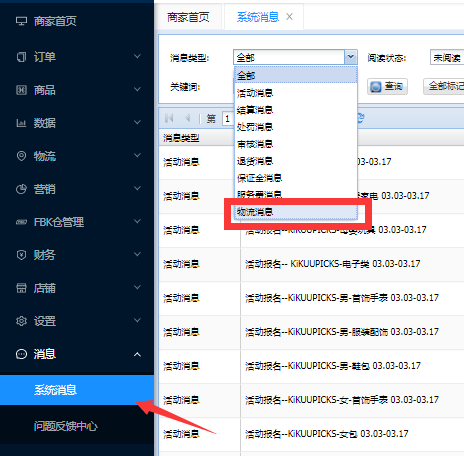This screenshot has height=456, width=464.
Task: Click the 财务 shield icon
Action: coord(21,255)
